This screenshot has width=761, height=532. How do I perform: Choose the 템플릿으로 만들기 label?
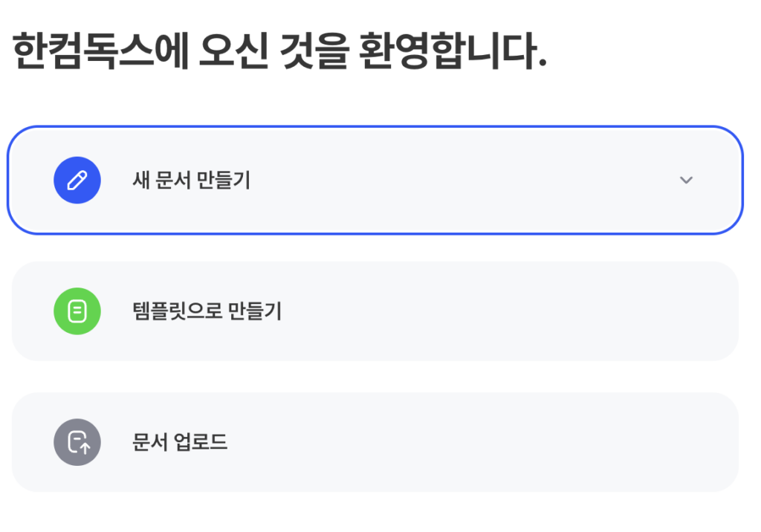(x=207, y=311)
